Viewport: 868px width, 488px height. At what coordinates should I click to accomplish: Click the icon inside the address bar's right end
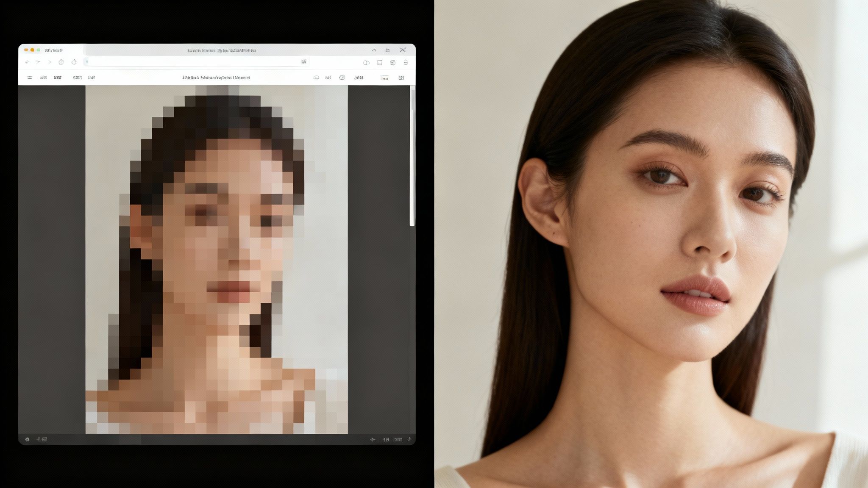pyautogui.click(x=303, y=62)
